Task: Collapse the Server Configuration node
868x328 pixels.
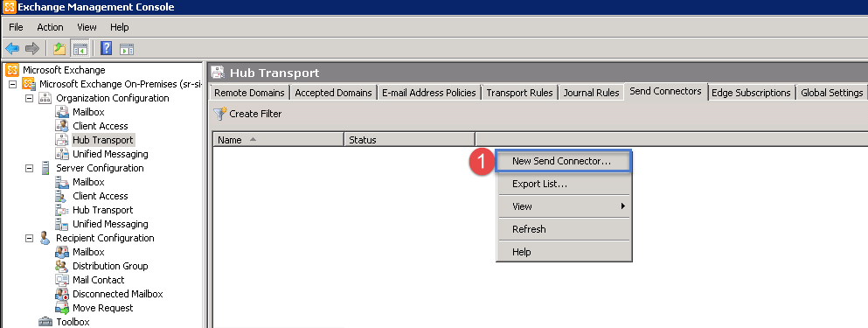Action: coord(29,168)
